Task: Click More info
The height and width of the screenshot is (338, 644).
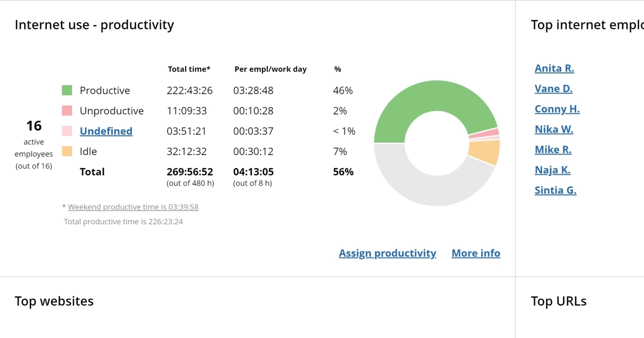Action: tap(475, 253)
